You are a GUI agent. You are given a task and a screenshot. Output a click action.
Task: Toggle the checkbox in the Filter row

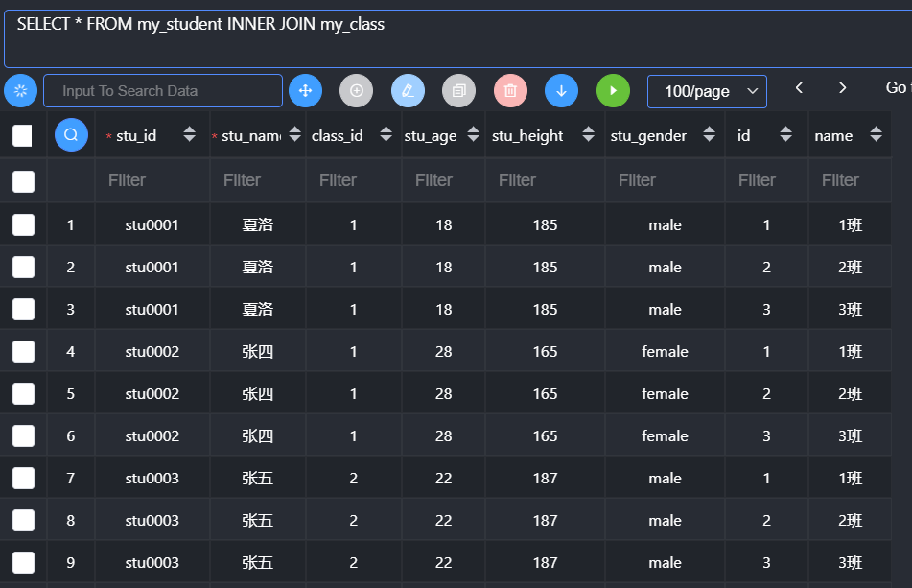23,181
